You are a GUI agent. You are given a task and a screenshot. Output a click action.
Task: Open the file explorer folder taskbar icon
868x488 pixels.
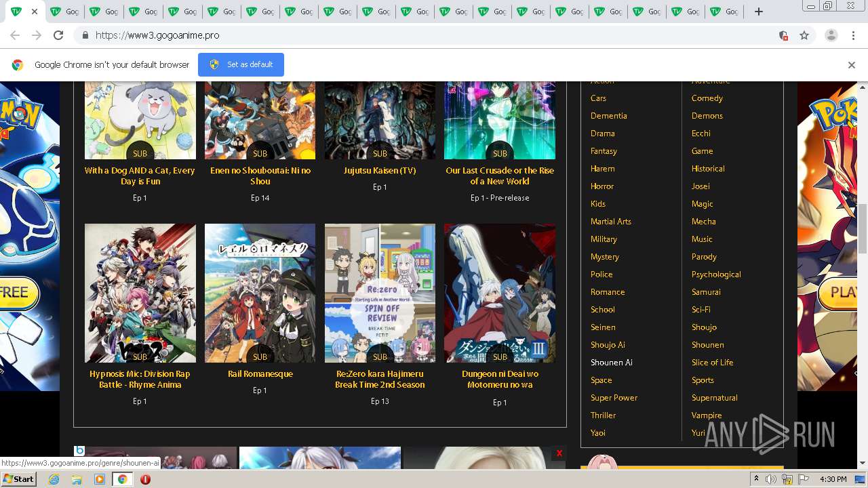tap(77, 479)
